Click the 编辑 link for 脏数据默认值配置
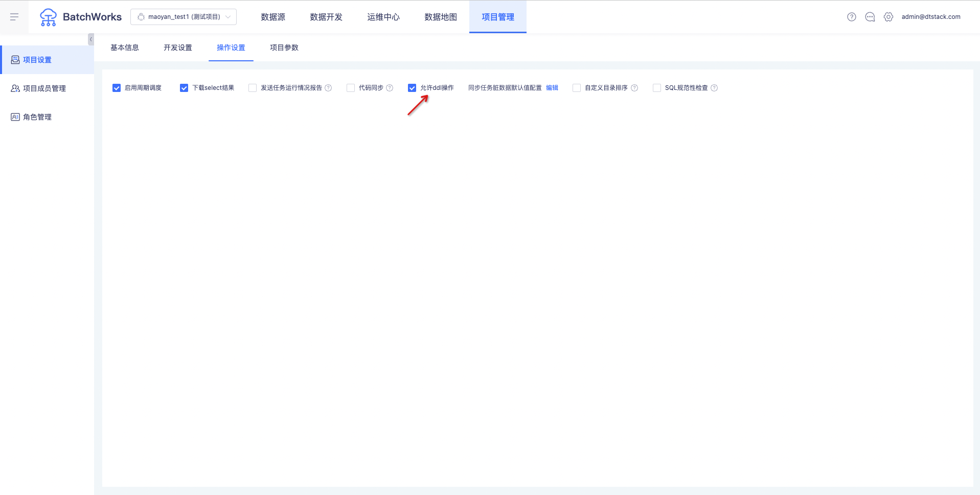980x495 pixels. (x=552, y=88)
